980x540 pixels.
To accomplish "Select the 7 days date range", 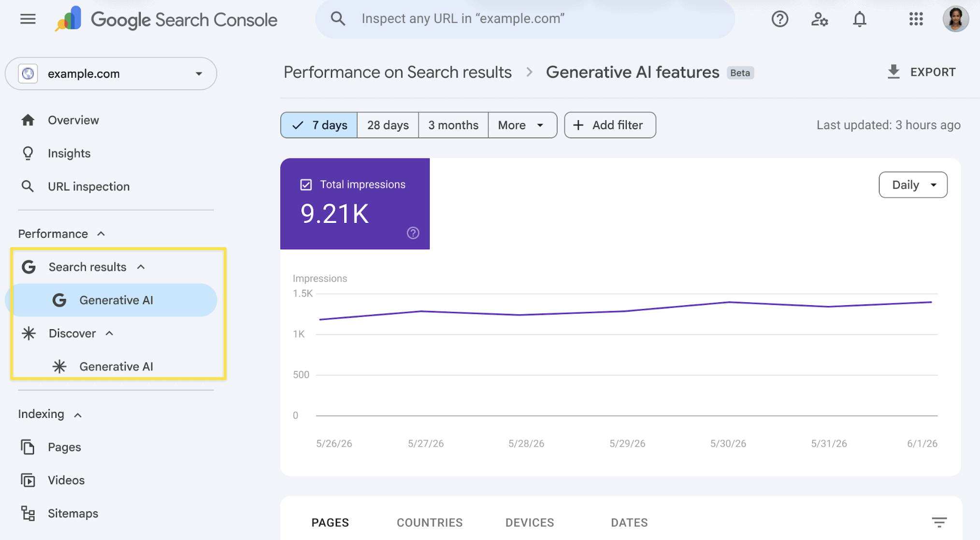I will [319, 125].
